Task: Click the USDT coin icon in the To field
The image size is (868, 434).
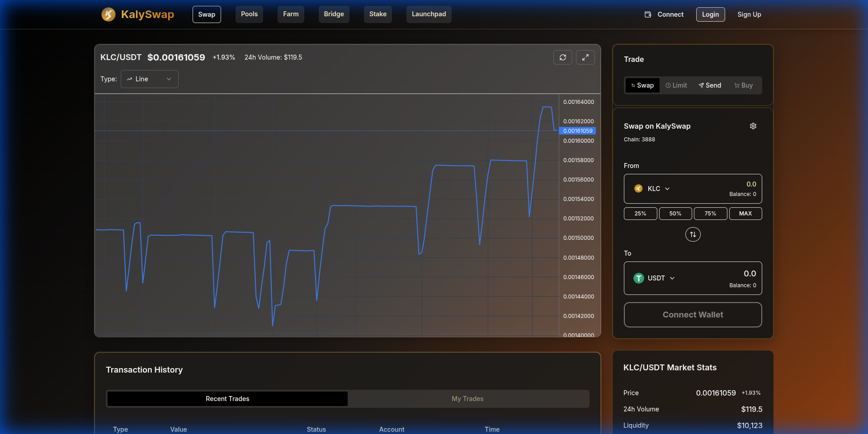Action: tap(638, 278)
